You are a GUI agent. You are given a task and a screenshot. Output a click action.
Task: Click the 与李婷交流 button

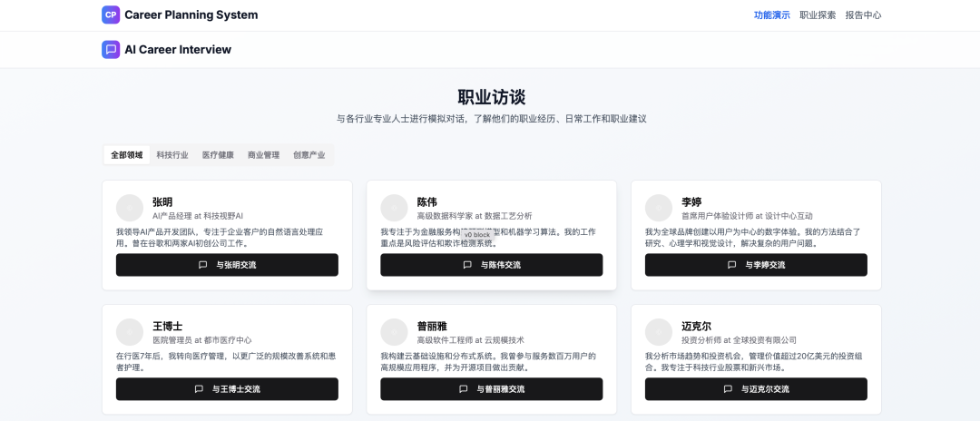pyautogui.click(x=756, y=265)
